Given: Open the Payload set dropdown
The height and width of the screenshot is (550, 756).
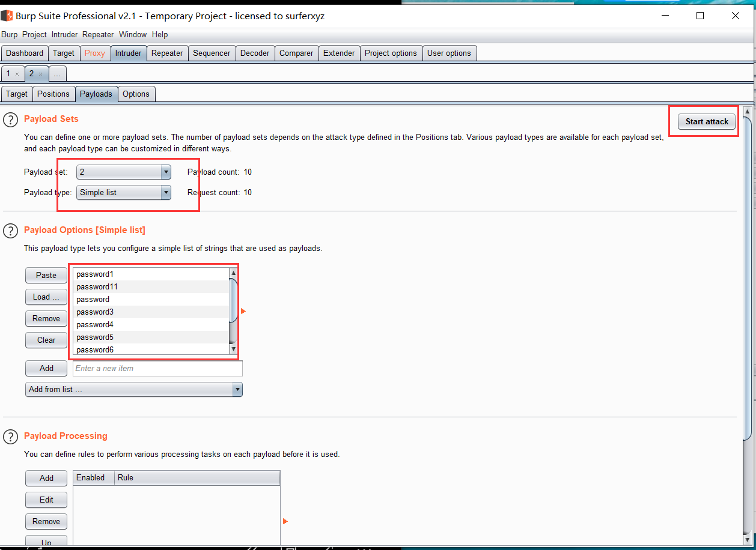Looking at the screenshot, I should pos(124,172).
